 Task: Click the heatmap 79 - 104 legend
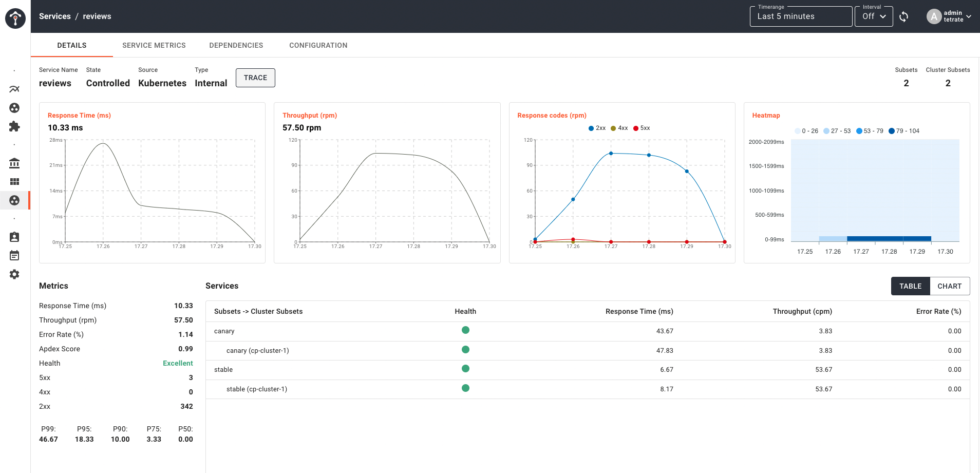click(x=904, y=131)
